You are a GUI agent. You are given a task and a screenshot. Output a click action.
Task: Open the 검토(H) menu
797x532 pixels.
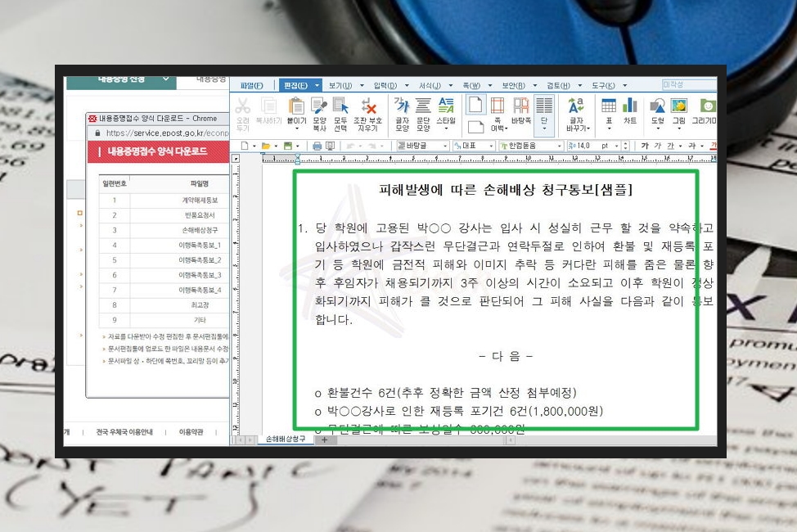click(558, 85)
